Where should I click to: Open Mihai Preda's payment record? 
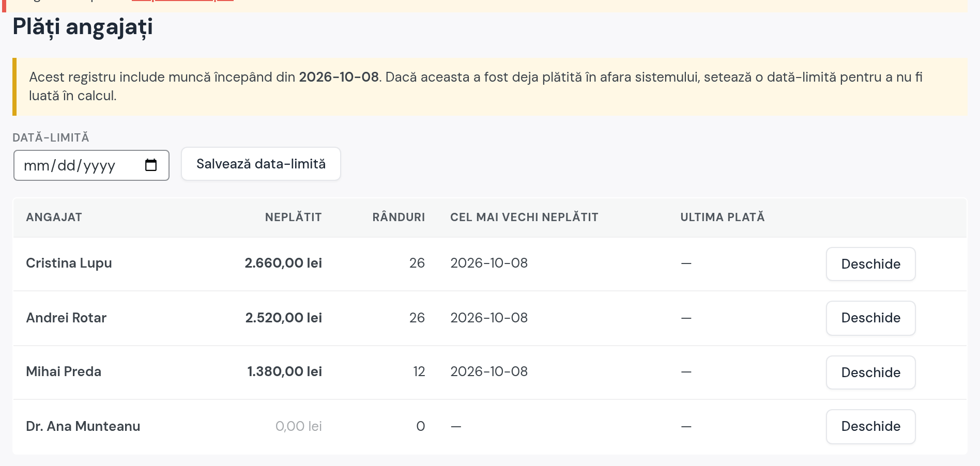click(x=870, y=372)
